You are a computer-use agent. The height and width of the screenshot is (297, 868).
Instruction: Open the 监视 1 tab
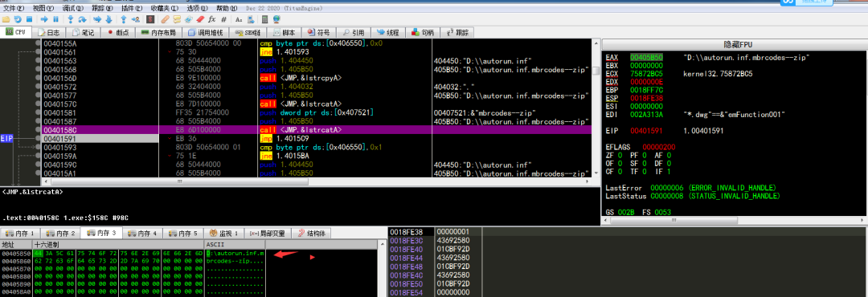[223, 234]
